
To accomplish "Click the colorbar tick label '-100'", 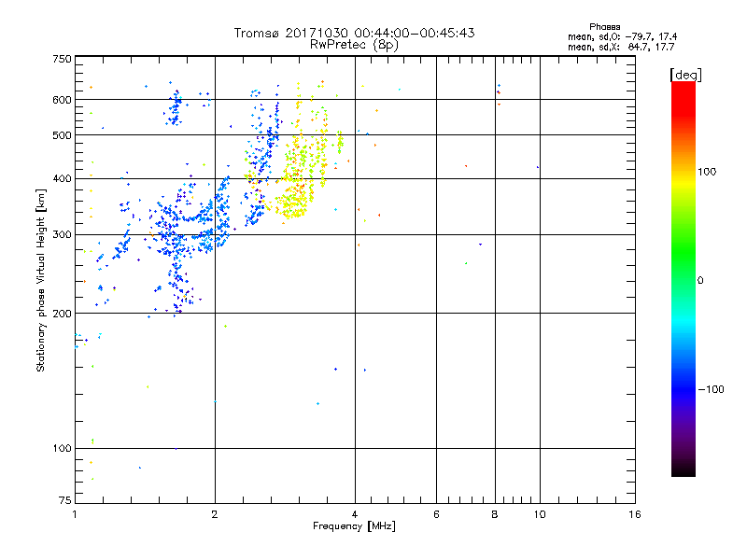I will click(712, 389).
